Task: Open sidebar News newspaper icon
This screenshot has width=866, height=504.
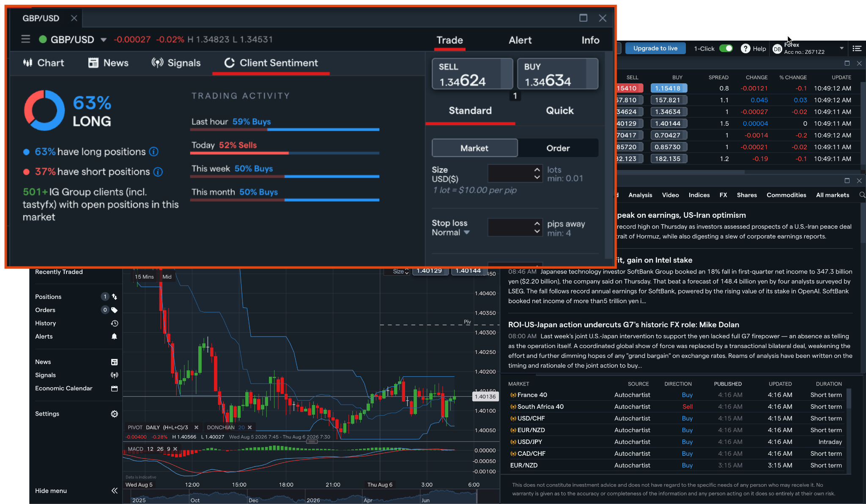Action: [114, 362]
